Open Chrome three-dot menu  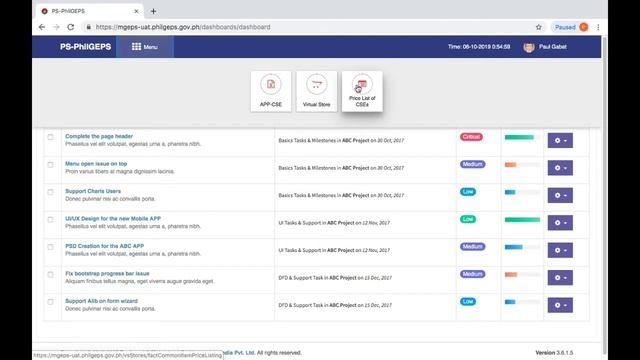click(x=598, y=27)
